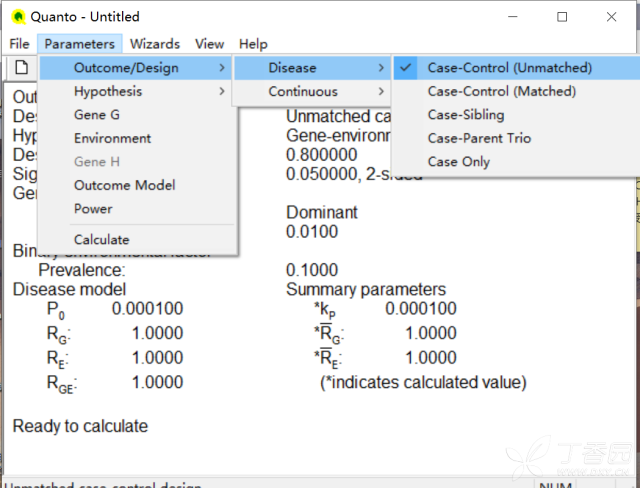
Task: Click the environmental Prevalence label
Action: coord(82,270)
